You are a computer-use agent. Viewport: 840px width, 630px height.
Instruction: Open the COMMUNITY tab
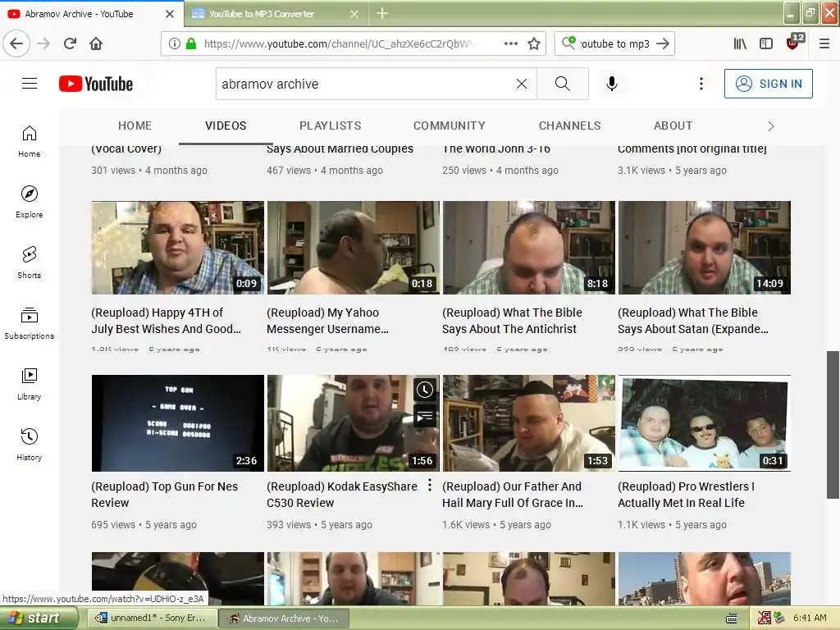point(449,126)
